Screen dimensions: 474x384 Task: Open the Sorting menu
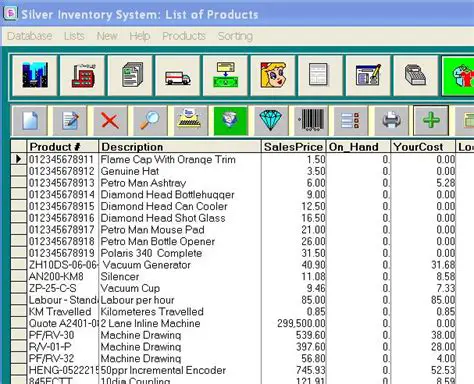[235, 36]
